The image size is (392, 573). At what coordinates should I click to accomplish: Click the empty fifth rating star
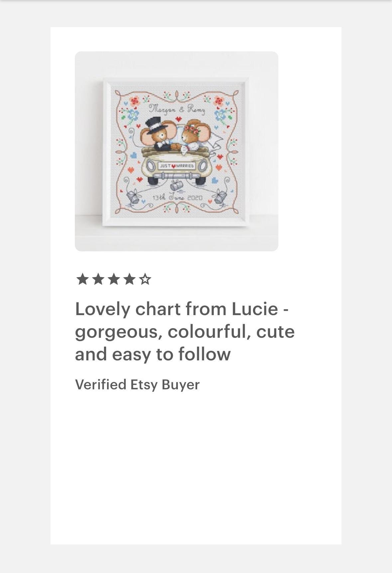tap(145, 279)
